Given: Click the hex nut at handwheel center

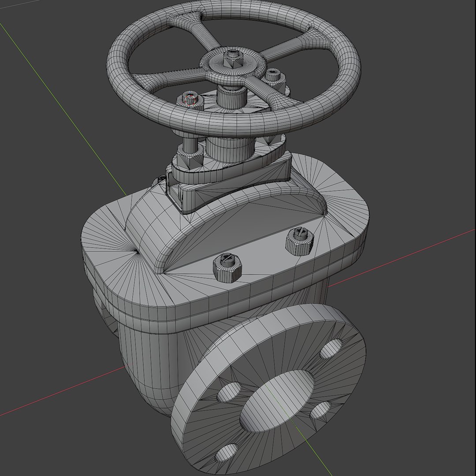Looking at the screenshot, I should [233, 59].
